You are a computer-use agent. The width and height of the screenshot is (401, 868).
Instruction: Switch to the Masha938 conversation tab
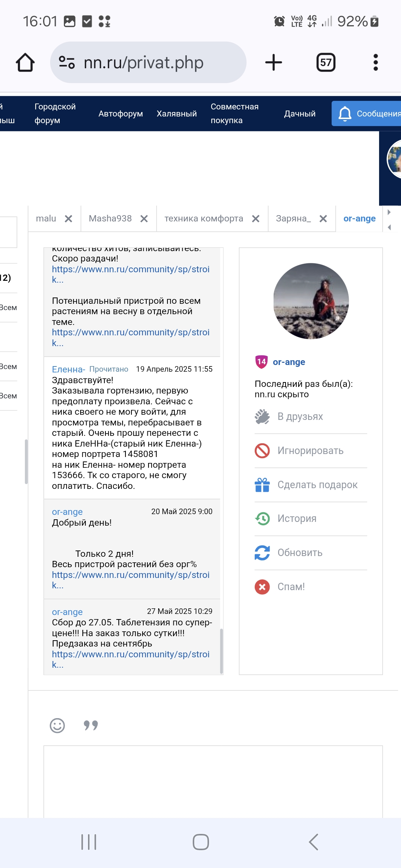click(110, 218)
